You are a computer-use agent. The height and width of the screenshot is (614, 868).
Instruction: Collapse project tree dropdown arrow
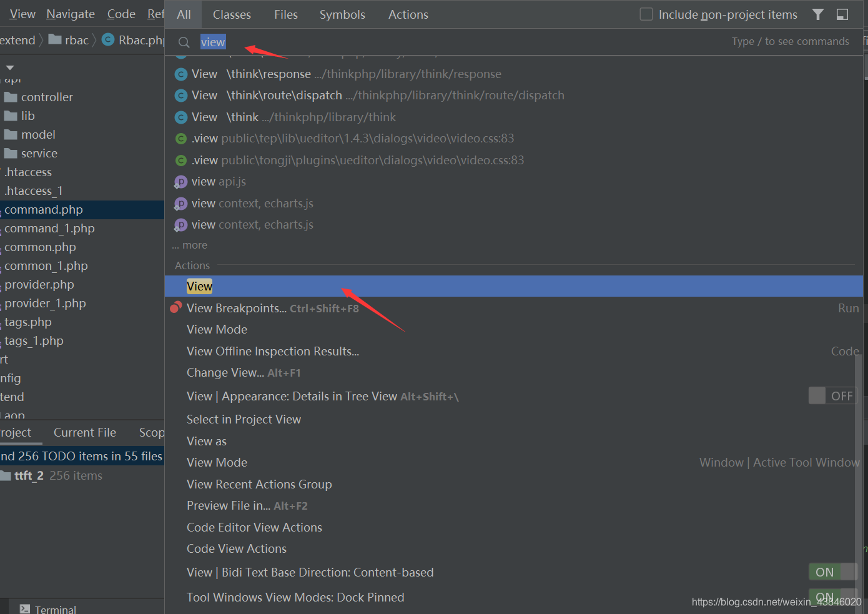pos(10,67)
